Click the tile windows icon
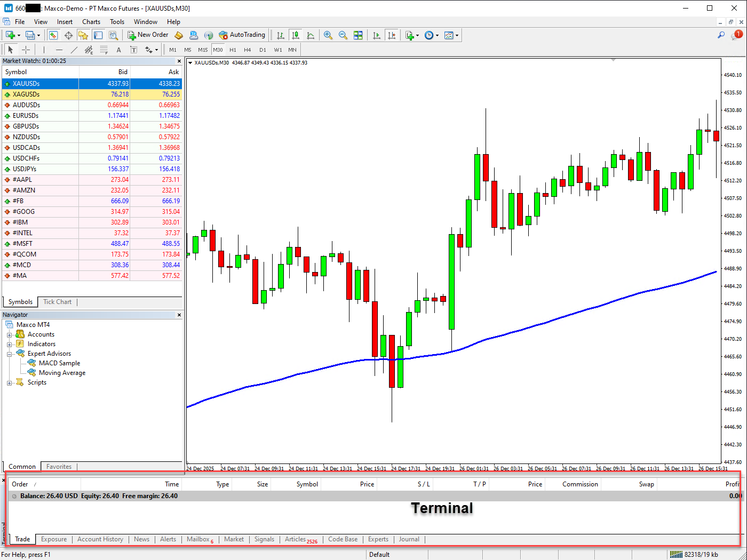Viewport: 747px width, 560px height. 358,35
